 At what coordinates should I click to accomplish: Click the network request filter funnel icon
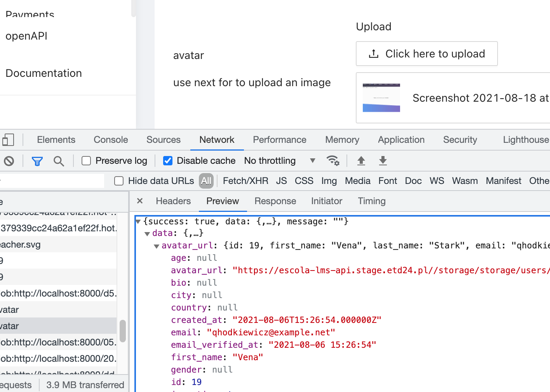coord(37,161)
